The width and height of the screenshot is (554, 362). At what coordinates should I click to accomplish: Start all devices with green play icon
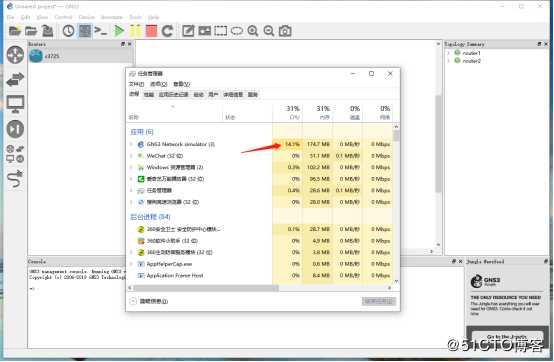tap(119, 31)
